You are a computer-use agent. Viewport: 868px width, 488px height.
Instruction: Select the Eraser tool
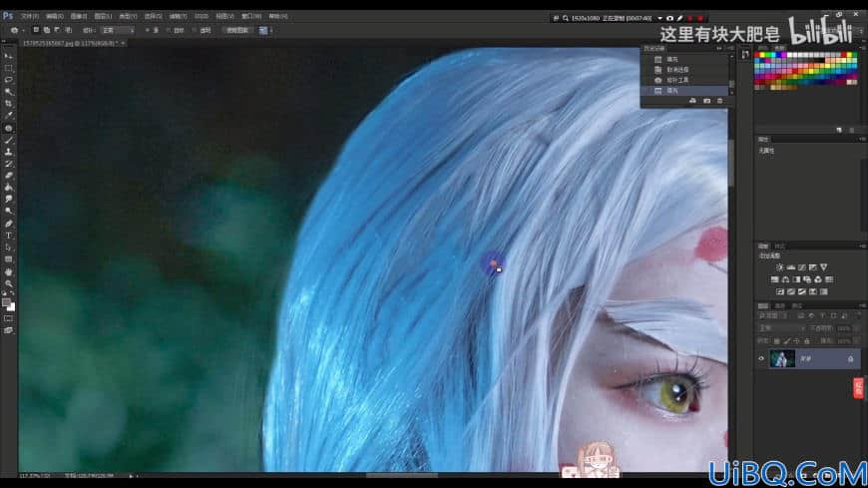[8, 176]
